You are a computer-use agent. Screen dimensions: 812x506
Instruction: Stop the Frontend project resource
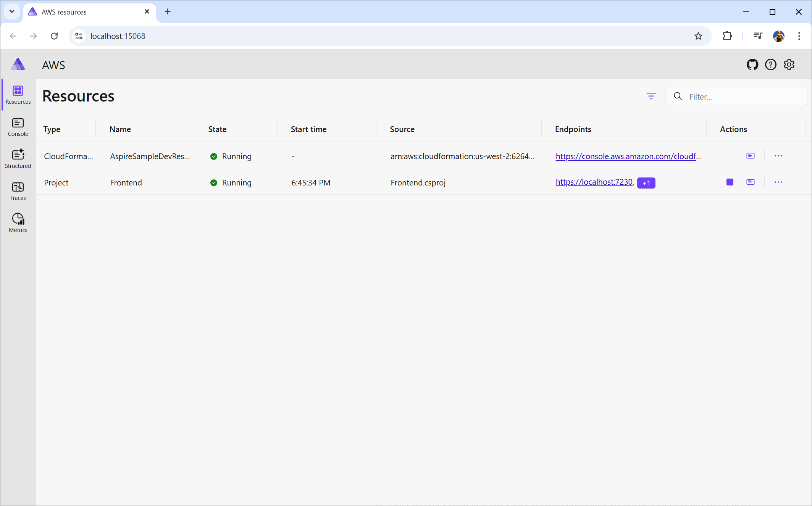[x=730, y=182]
